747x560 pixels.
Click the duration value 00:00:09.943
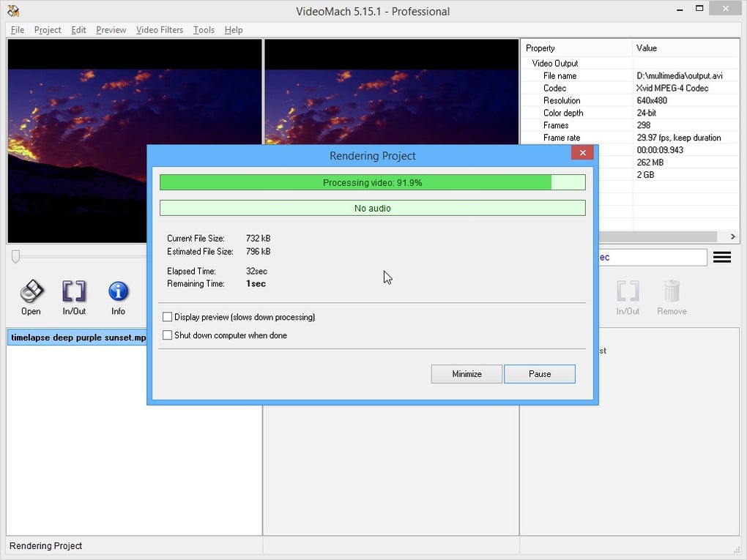[x=660, y=150]
